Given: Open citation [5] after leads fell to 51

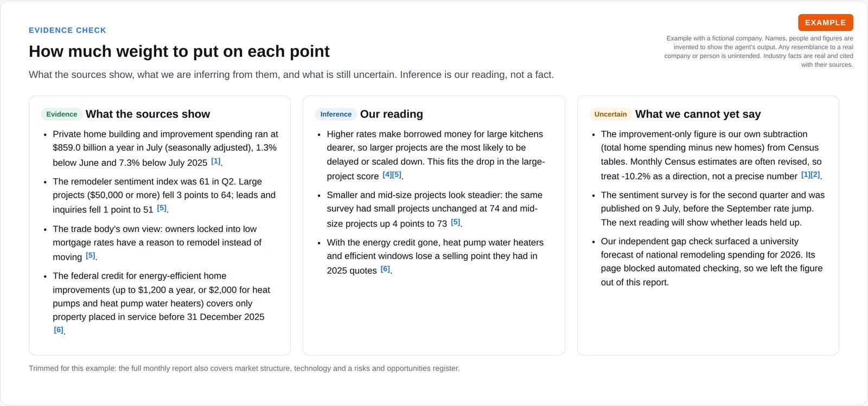Looking at the screenshot, I should (162, 208).
